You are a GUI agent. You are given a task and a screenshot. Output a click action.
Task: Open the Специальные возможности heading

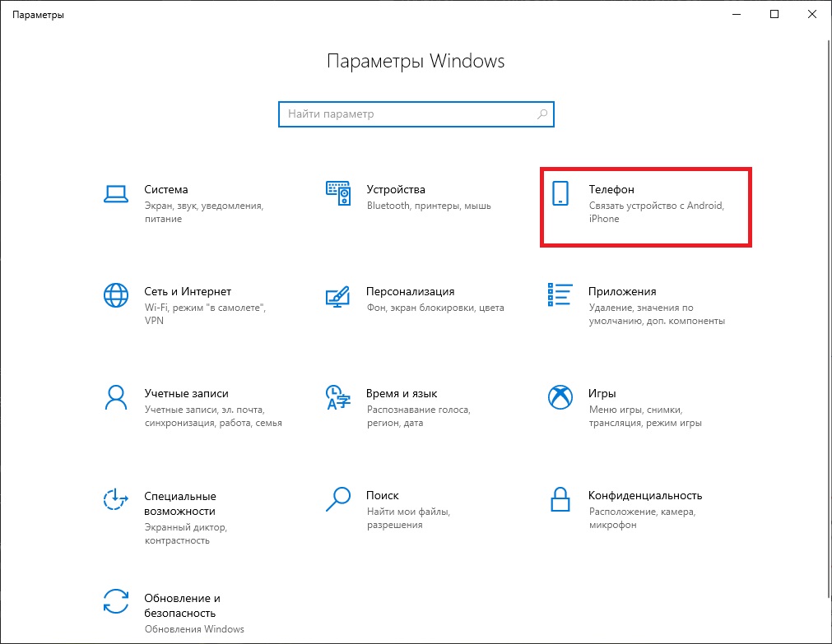180,503
